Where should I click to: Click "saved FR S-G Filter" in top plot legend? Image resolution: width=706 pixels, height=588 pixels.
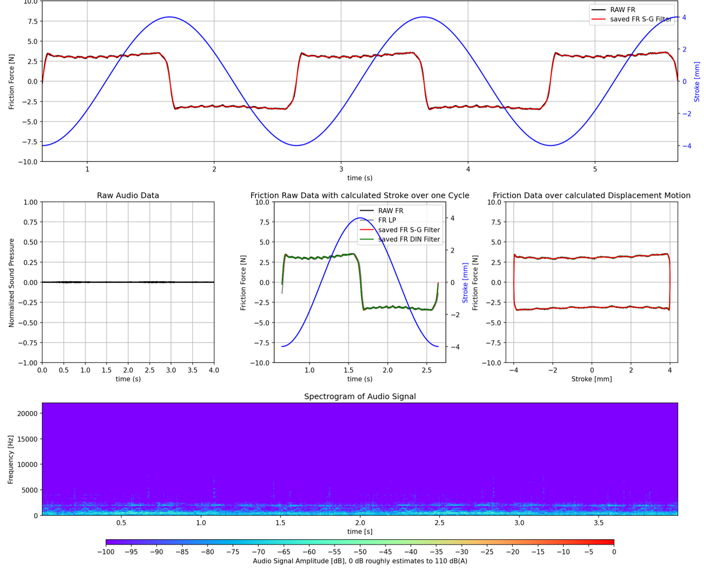click(641, 19)
